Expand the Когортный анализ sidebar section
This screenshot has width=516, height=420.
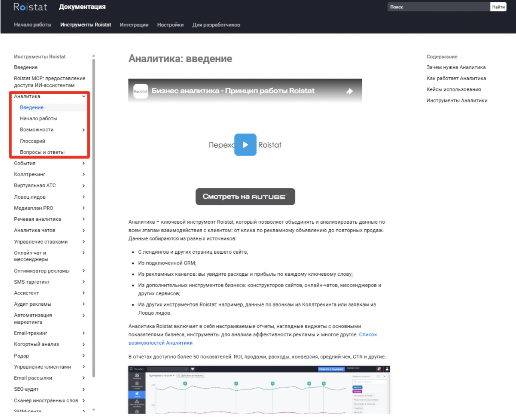click(x=84, y=344)
